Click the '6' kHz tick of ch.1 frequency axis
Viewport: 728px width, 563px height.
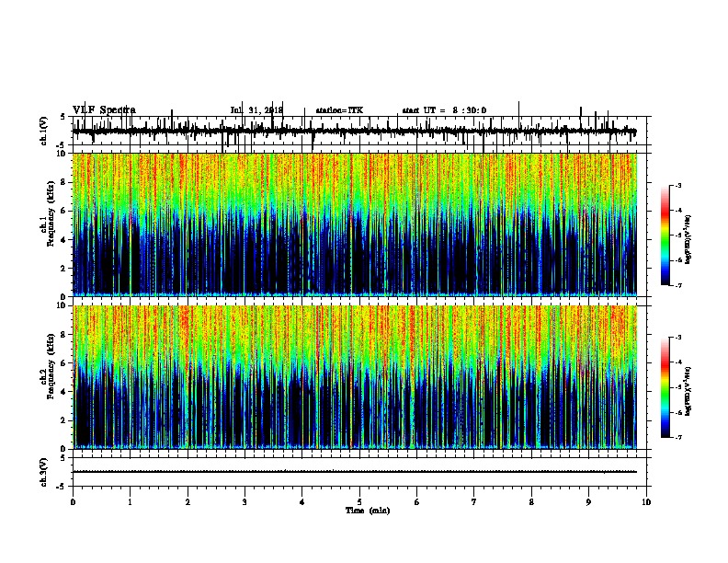[63, 211]
